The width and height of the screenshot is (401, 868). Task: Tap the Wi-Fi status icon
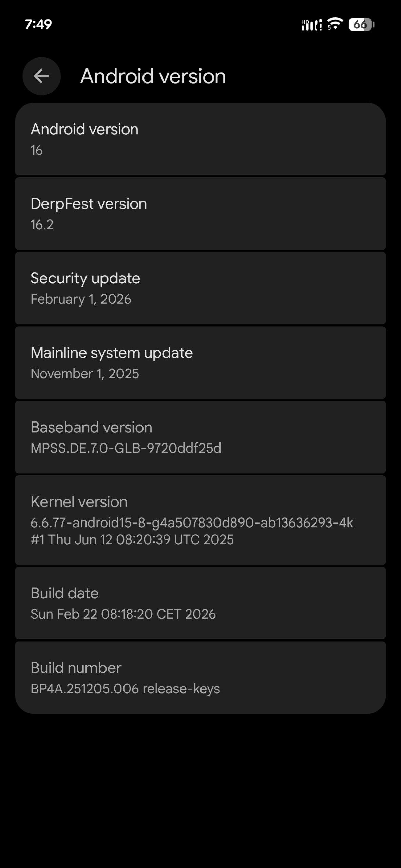(335, 24)
